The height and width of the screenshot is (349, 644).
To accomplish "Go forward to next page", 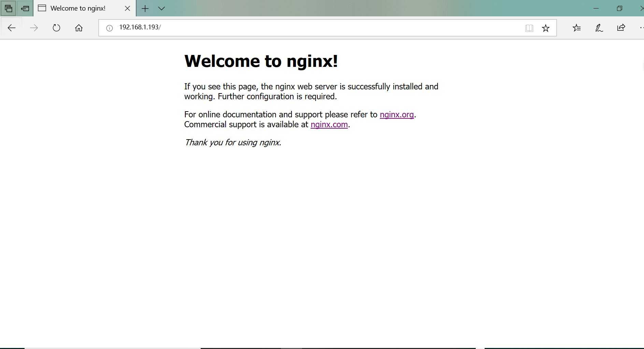I will tap(34, 28).
